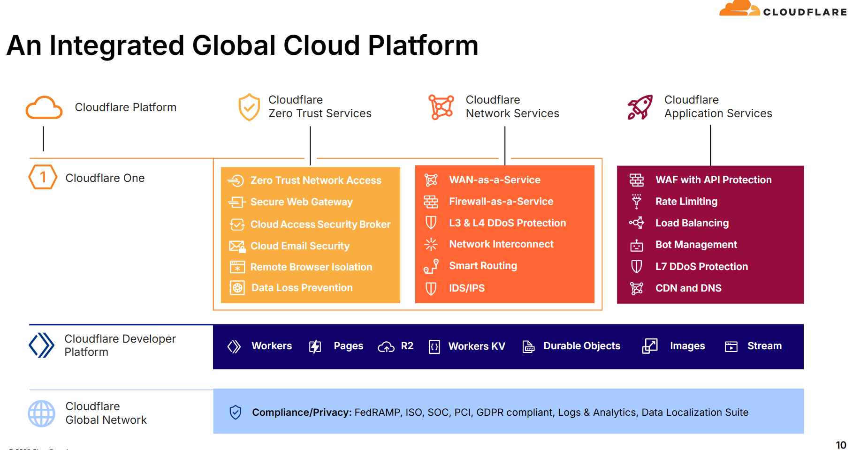Select the L3 & L4 DDoS shield icon
Viewport: 868px width, 450px height.
(431, 223)
